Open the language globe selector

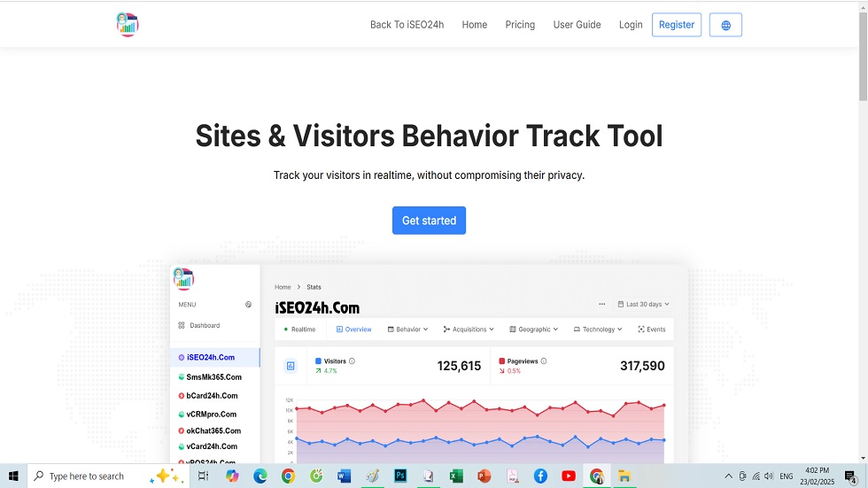[725, 25]
